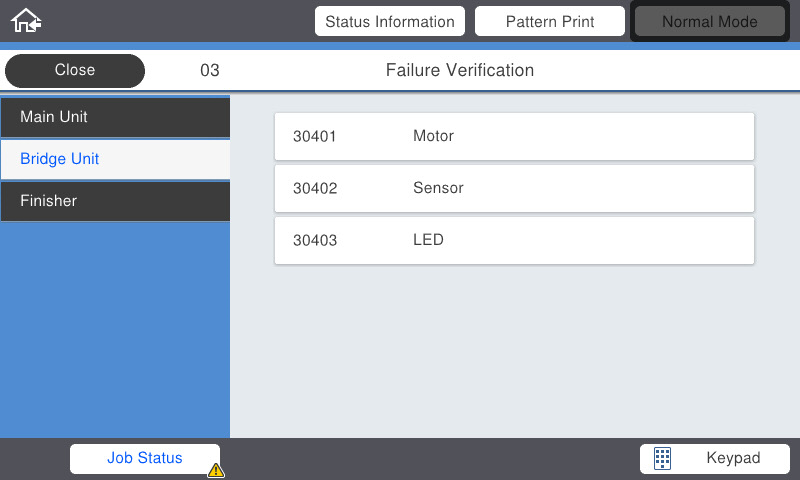Viewport: 800px width, 480px height.
Task: Click the yellow warning triangle icon
Action: tap(216, 470)
